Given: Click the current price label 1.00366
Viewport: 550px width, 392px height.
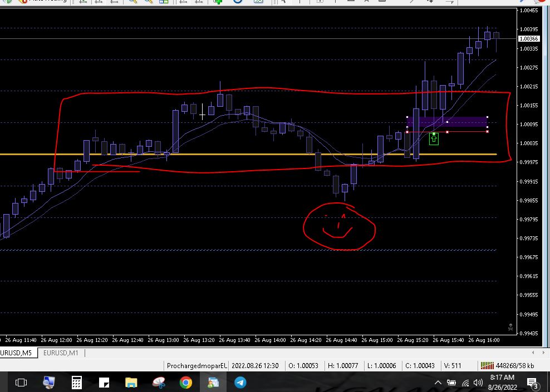Looking at the screenshot, I should coord(529,38).
